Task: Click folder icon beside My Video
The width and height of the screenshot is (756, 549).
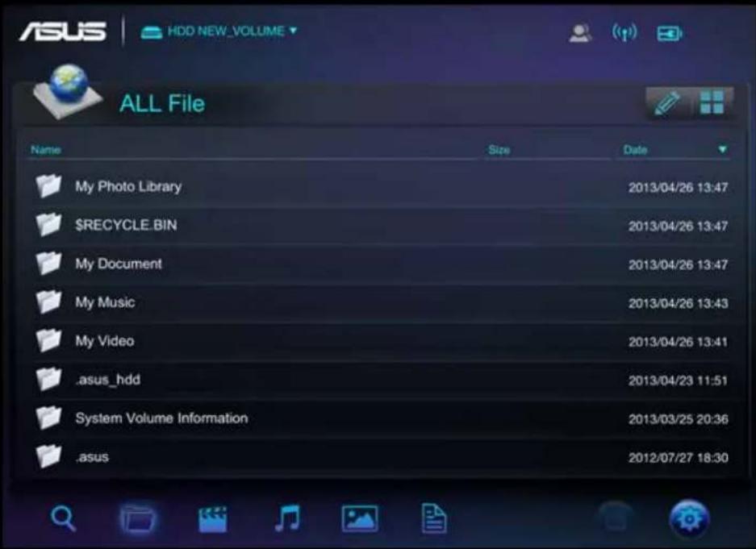Action: (x=48, y=340)
